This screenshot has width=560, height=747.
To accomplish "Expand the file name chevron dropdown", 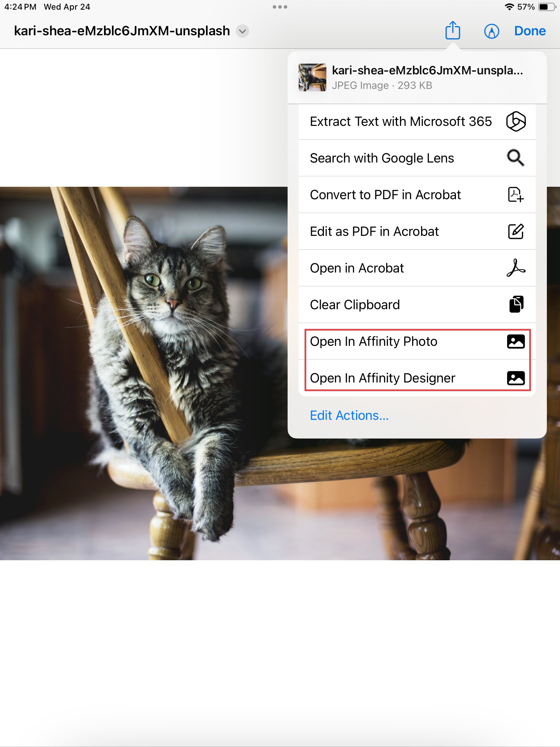I will pos(243,31).
